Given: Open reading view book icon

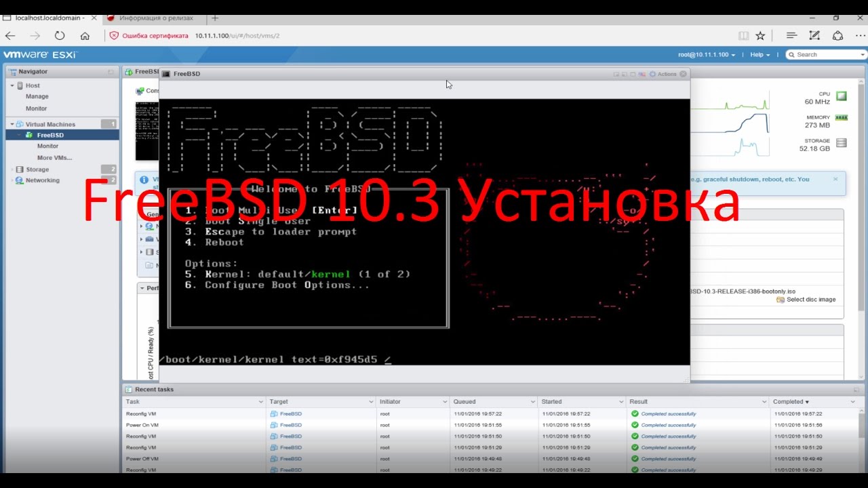Looking at the screenshot, I should [x=743, y=36].
